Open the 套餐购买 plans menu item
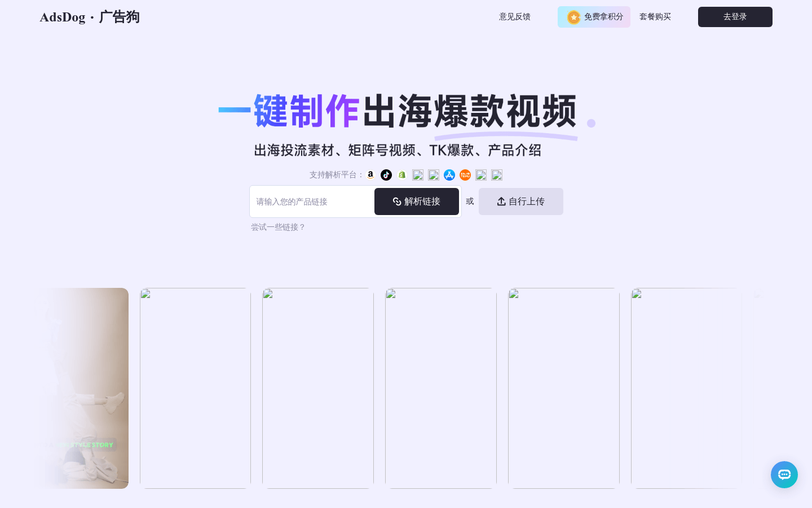 click(655, 17)
